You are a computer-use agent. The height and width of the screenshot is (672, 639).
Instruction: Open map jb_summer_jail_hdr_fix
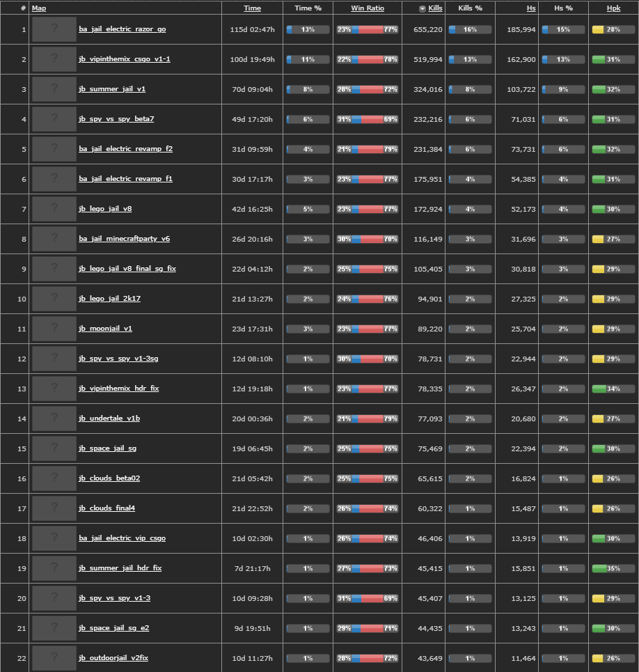click(120, 568)
